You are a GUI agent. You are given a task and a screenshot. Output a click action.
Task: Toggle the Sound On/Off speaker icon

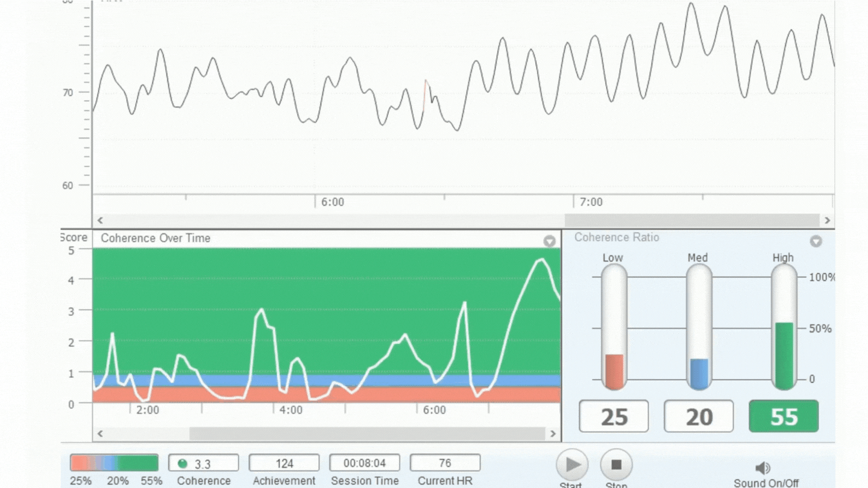click(x=763, y=468)
